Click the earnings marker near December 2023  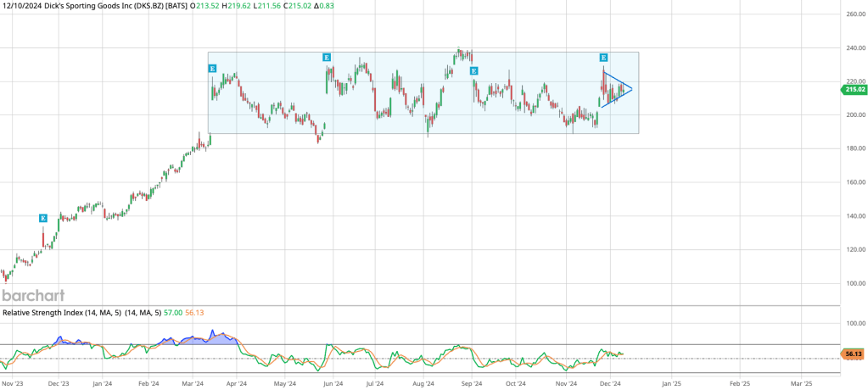tap(43, 218)
